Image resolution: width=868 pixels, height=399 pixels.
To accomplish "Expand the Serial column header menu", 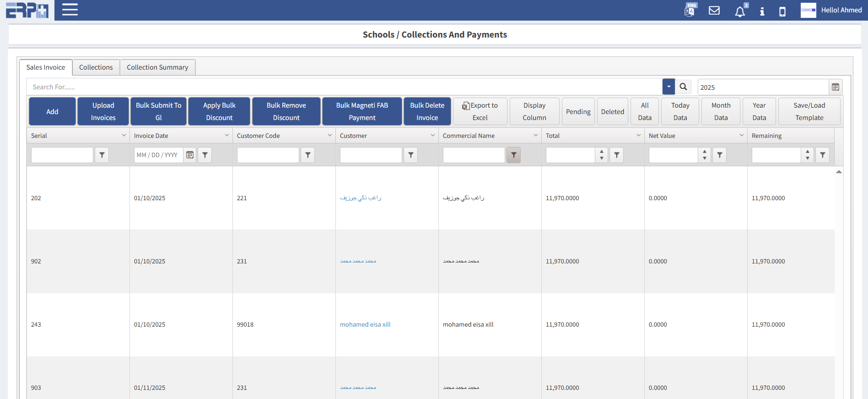I will click(x=124, y=136).
